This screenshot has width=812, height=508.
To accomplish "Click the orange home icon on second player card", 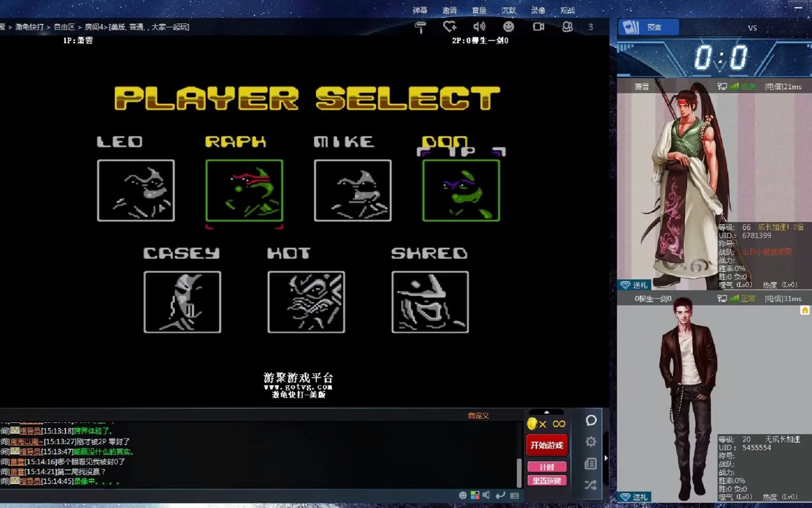I will [x=805, y=310].
